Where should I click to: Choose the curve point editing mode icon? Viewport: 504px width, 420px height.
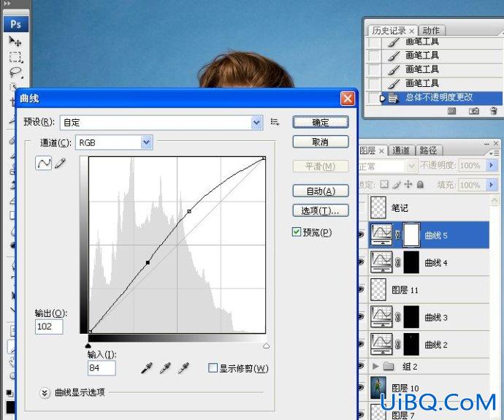43,163
